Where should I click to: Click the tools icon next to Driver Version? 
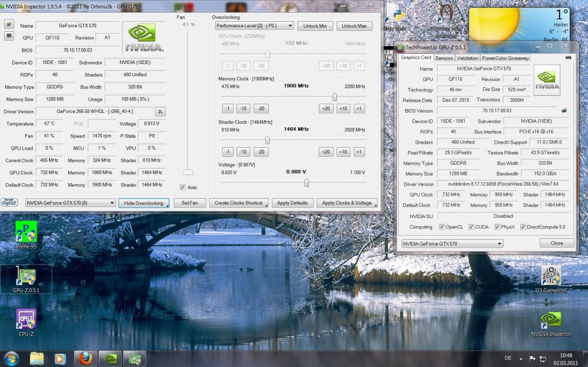[160, 112]
